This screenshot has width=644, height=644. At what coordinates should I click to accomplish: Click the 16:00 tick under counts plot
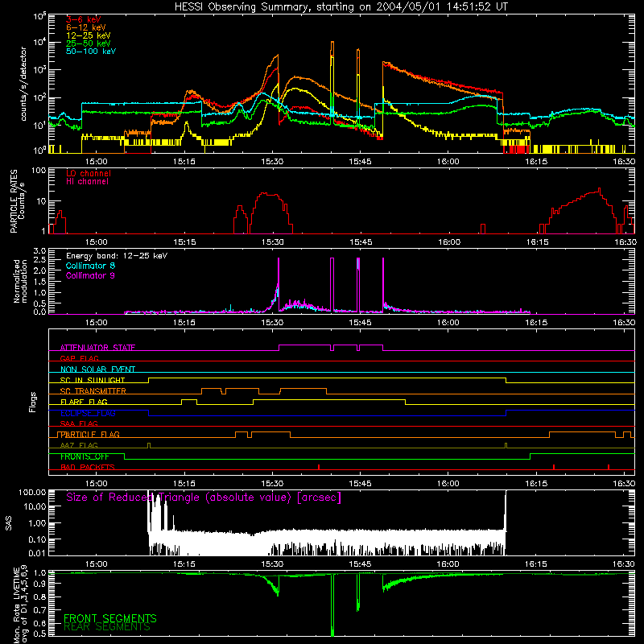(x=448, y=162)
